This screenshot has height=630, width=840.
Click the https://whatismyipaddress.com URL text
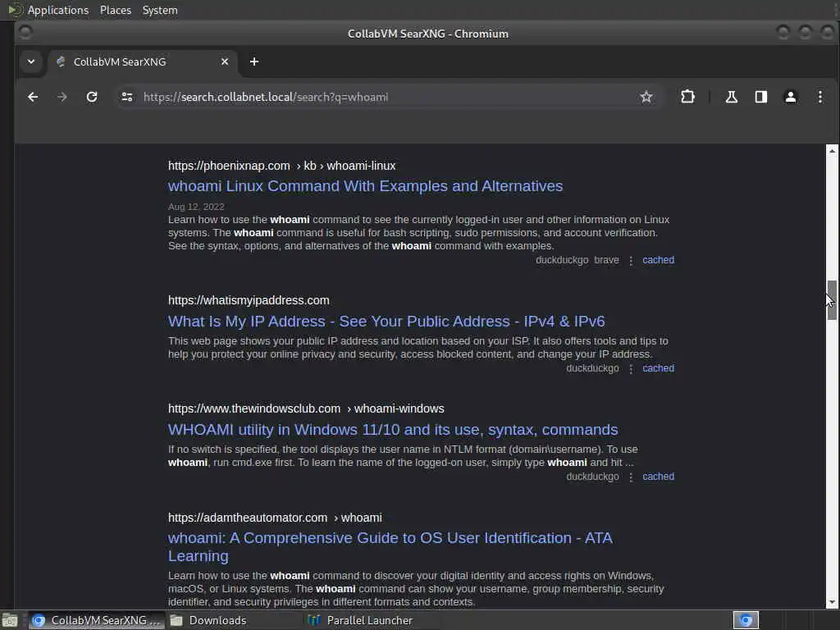249,300
